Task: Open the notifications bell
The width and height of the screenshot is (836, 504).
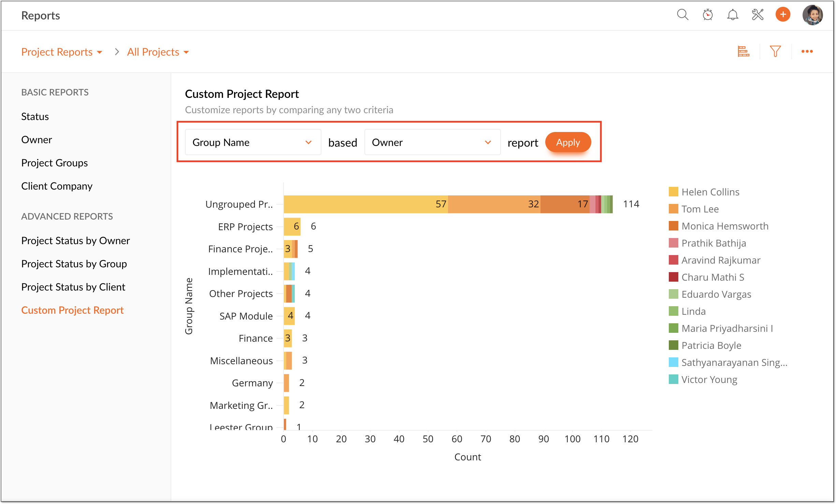Action: point(733,15)
